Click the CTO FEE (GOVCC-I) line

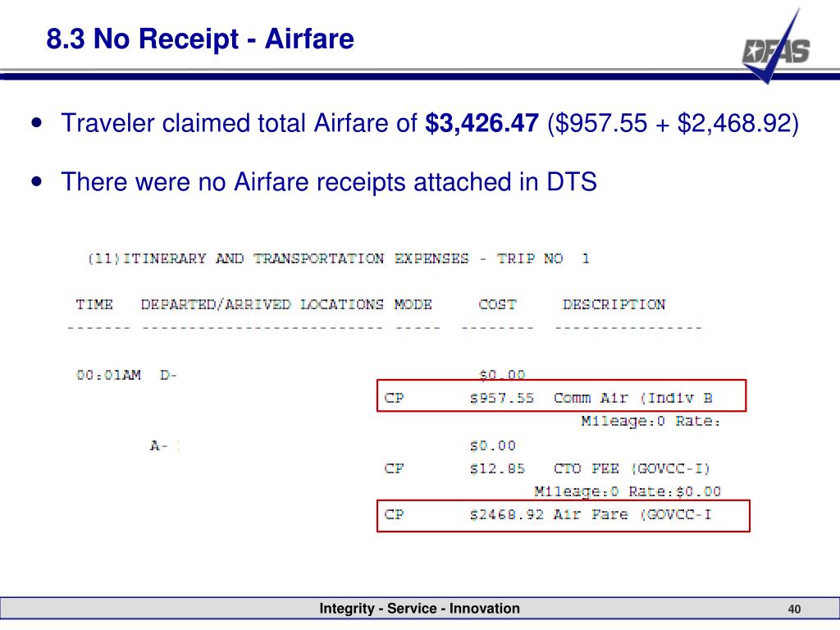coord(632,468)
